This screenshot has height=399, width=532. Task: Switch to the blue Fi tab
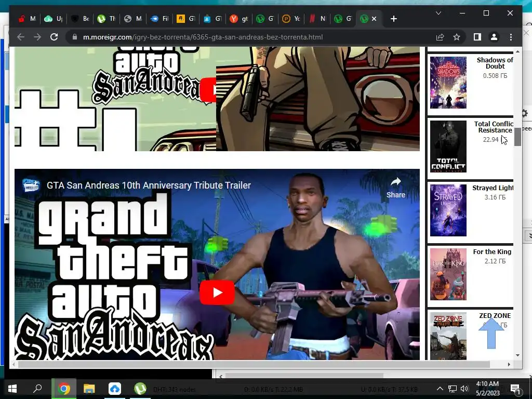[x=159, y=19]
